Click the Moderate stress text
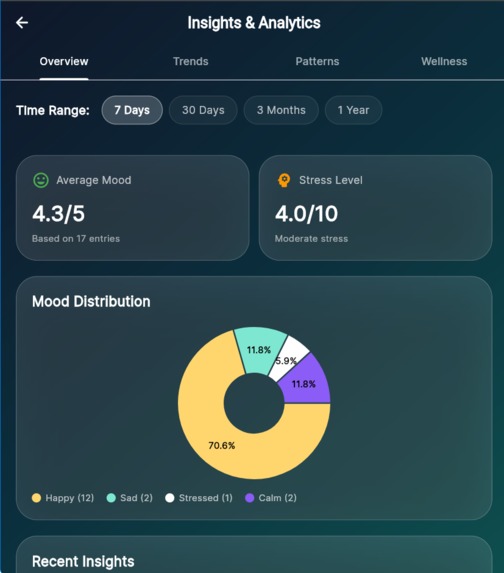Image resolution: width=504 pixels, height=573 pixels. coord(311,239)
